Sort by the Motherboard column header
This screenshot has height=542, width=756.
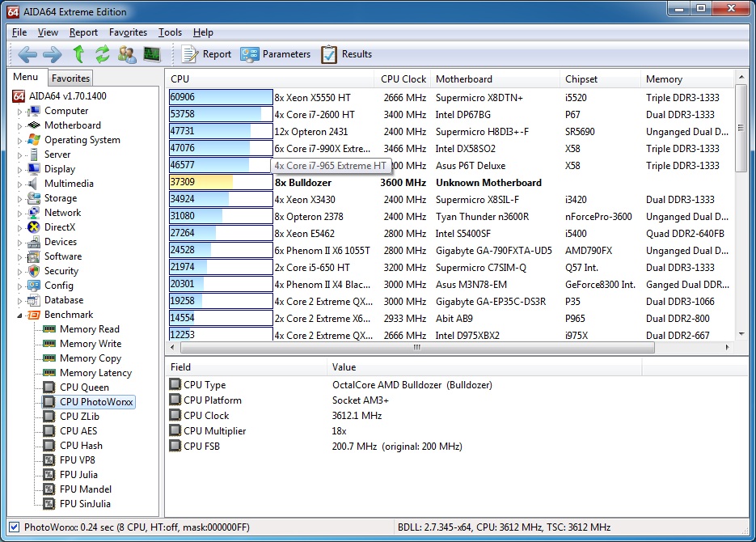pos(495,79)
